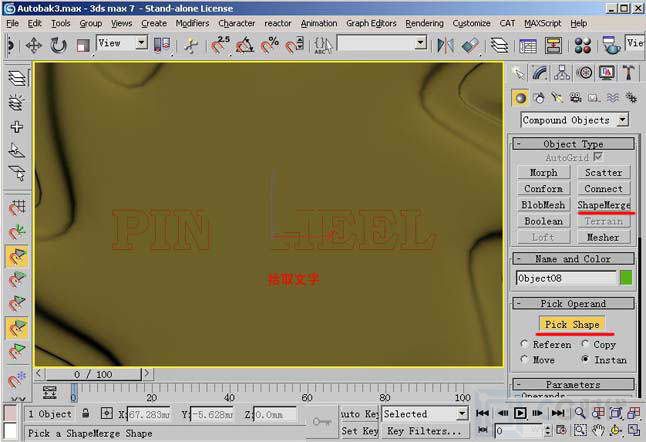Open the Named Selection Sets dropdown
Screen dimensions: 646x442
[420, 43]
